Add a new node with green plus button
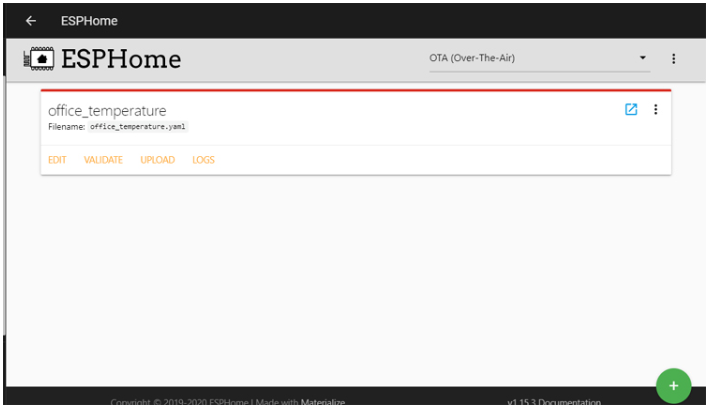 pyautogui.click(x=673, y=385)
